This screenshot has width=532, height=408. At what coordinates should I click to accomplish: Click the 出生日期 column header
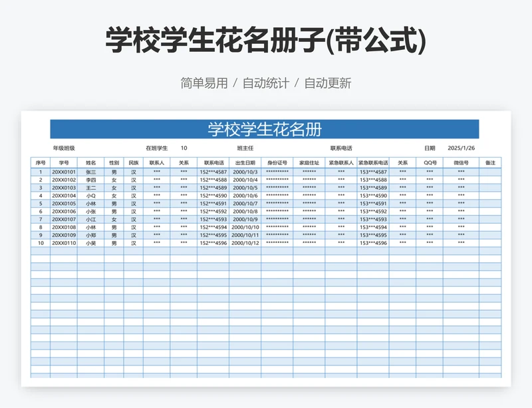click(245, 162)
